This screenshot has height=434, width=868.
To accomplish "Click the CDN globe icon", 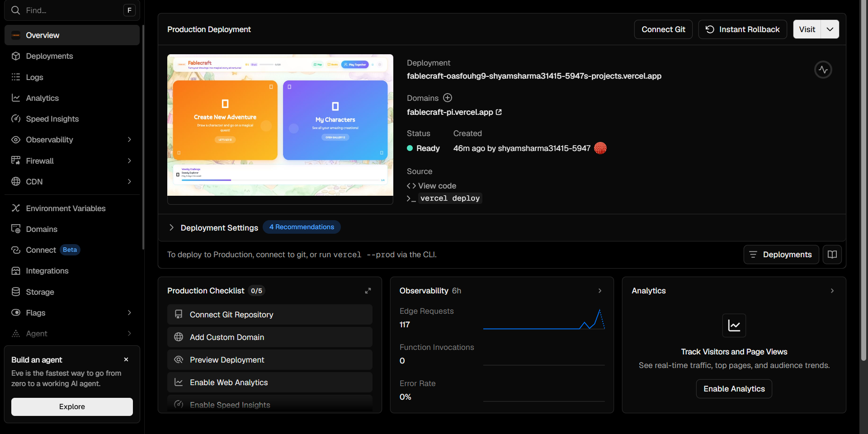I will (x=16, y=181).
